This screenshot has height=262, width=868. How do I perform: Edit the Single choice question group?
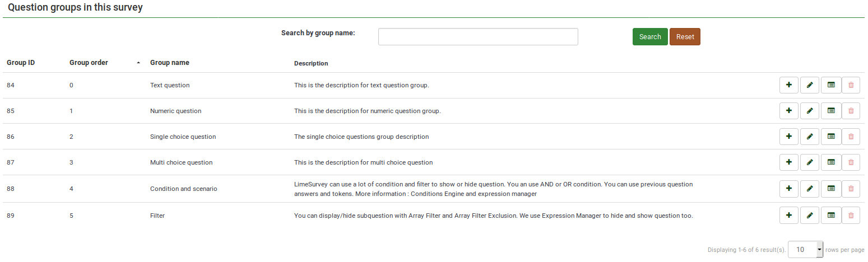pyautogui.click(x=809, y=136)
